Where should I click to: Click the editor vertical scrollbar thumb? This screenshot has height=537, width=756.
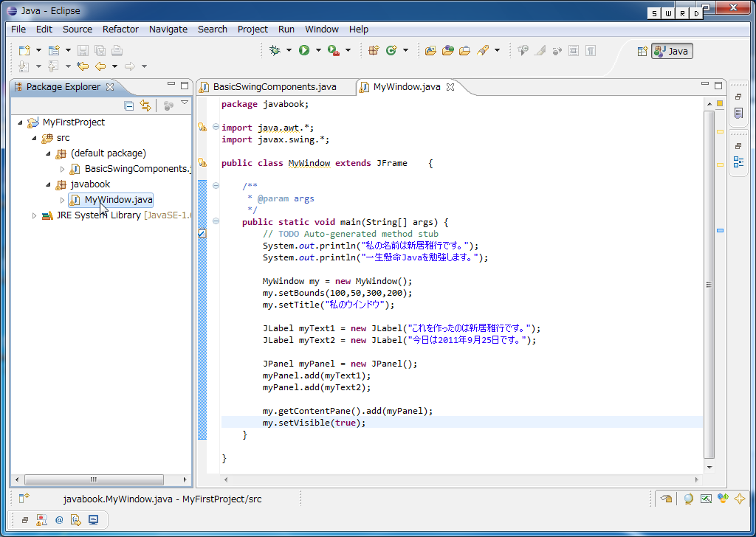tap(709, 284)
